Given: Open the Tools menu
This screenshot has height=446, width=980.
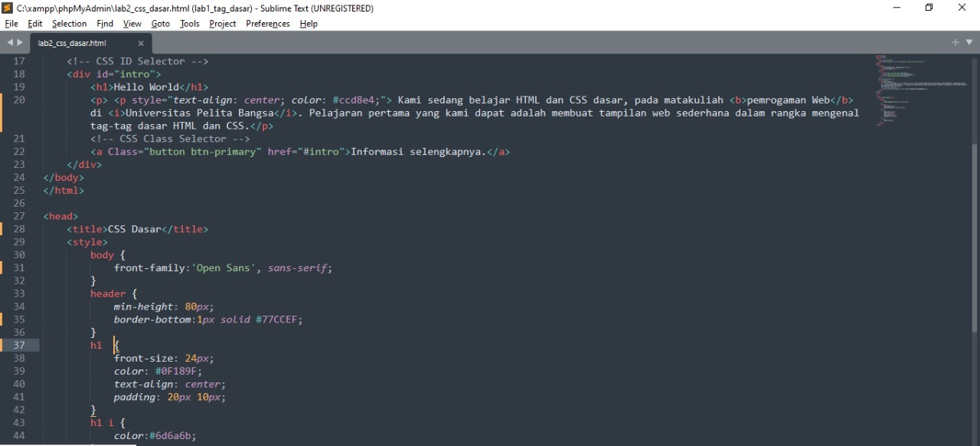Looking at the screenshot, I should (189, 24).
